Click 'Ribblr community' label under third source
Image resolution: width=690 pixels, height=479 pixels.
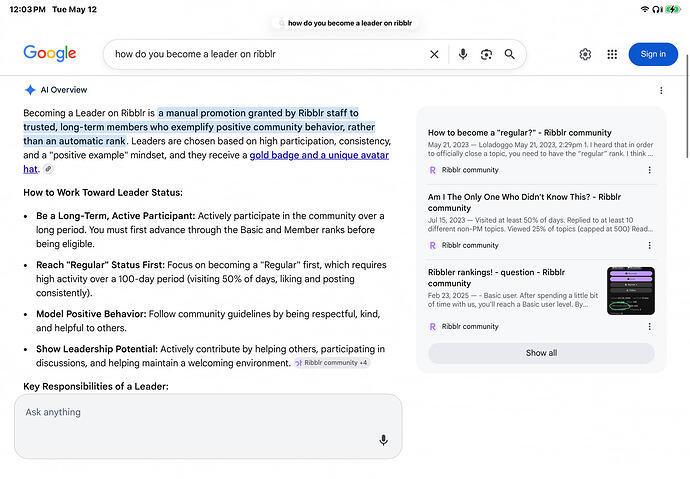[470, 327]
